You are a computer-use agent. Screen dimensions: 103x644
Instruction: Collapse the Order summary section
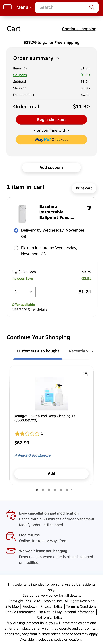[x=58, y=58]
